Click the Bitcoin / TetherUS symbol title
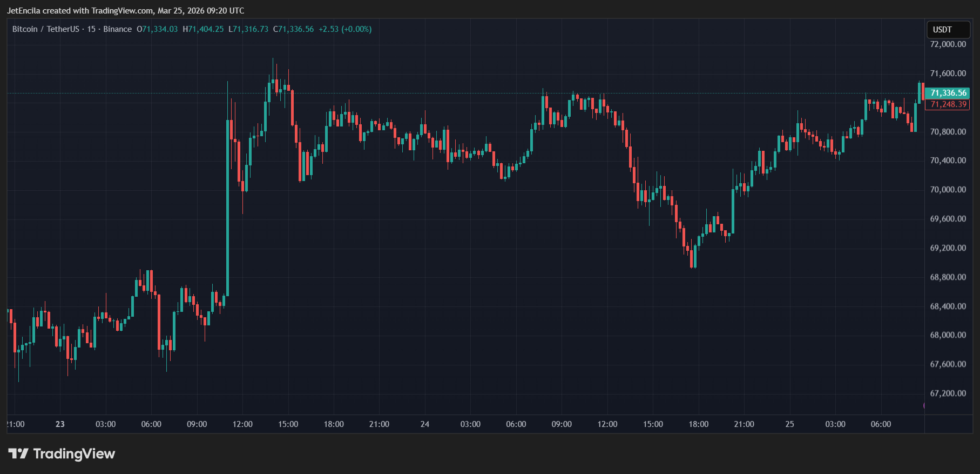Screen dimensions: 980x474 46,29
